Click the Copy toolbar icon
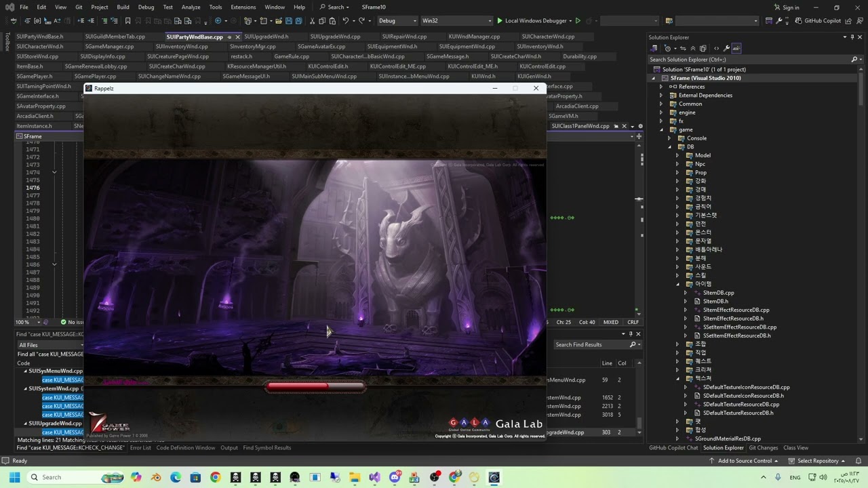The width and height of the screenshot is (868, 488). click(322, 21)
